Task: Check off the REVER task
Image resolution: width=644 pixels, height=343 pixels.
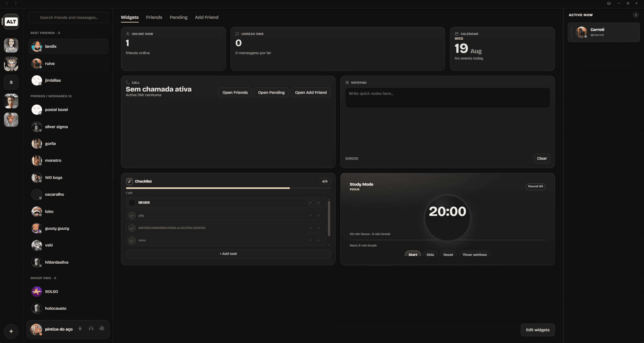Action: 132,203
